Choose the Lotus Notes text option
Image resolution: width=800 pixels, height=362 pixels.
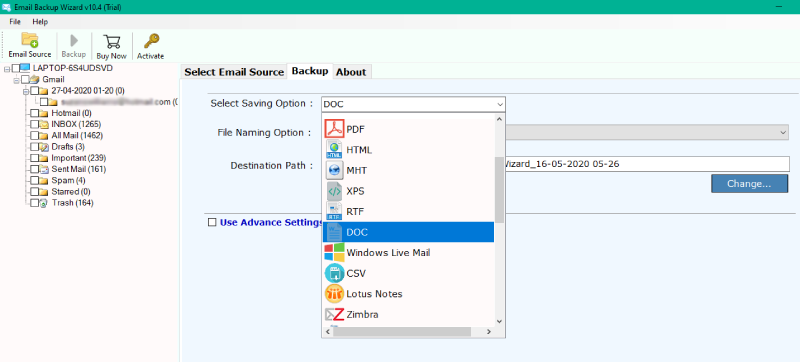(374, 294)
